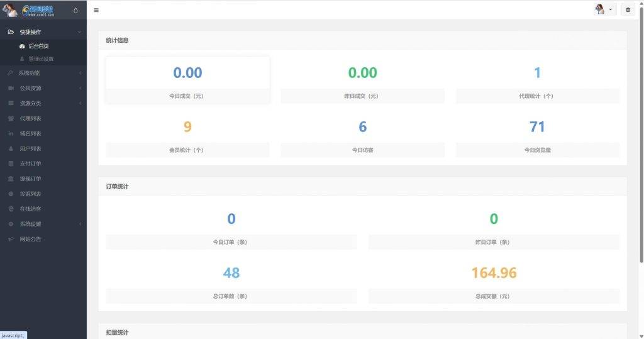Open the 用户列表 menu item
The width and height of the screenshot is (644, 339).
click(30, 148)
